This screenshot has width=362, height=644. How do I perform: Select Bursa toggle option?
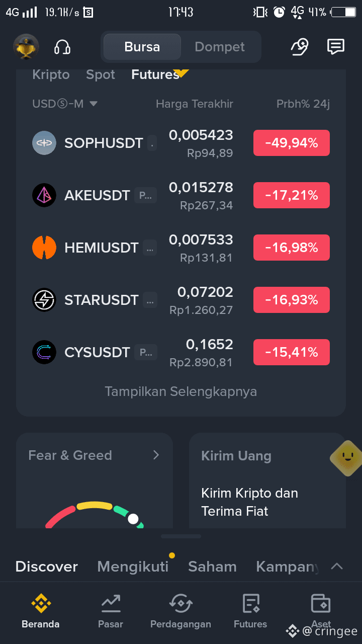[142, 47]
